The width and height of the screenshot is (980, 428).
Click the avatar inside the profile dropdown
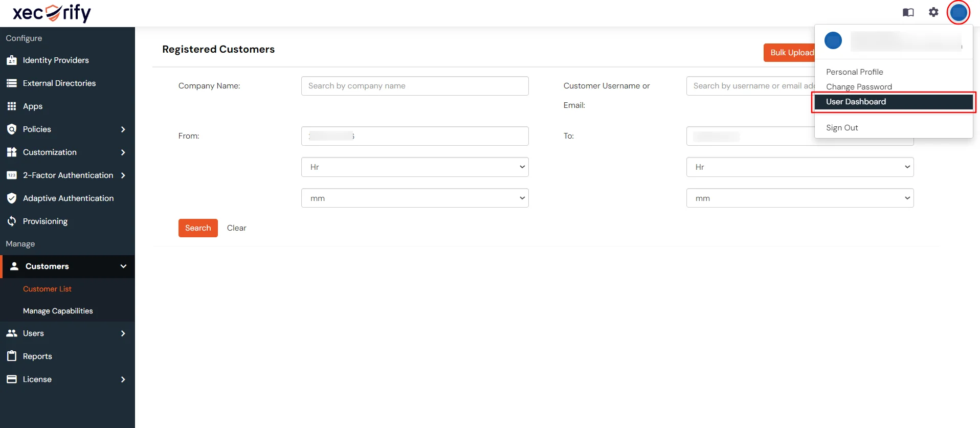coord(833,40)
